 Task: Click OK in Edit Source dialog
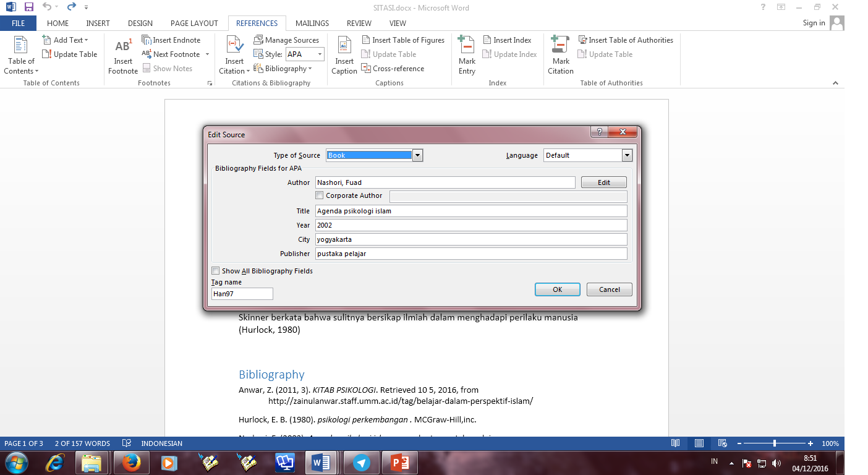[557, 289]
